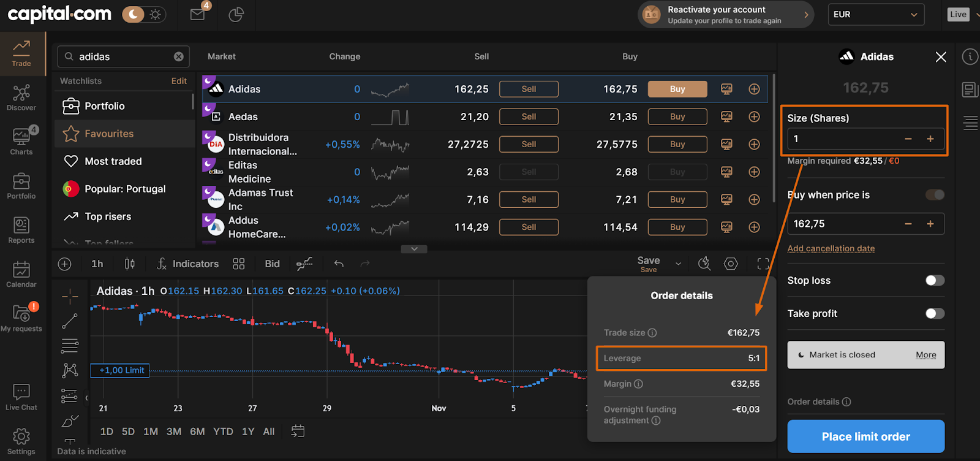Add Addus HomeCare to watchlist plus icon
This screenshot has height=461, width=980.
coord(754,227)
